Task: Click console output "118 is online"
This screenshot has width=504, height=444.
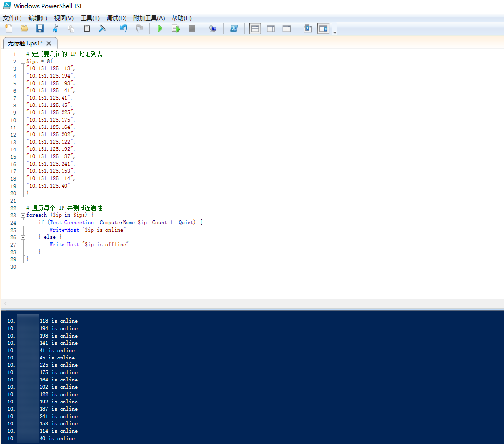Action: pos(59,321)
